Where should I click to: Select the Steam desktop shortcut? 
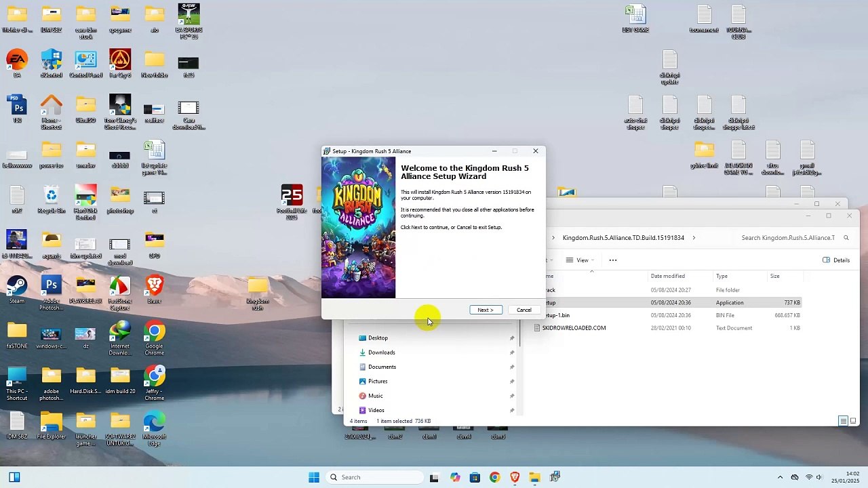pyautogui.click(x=17, y=289)
